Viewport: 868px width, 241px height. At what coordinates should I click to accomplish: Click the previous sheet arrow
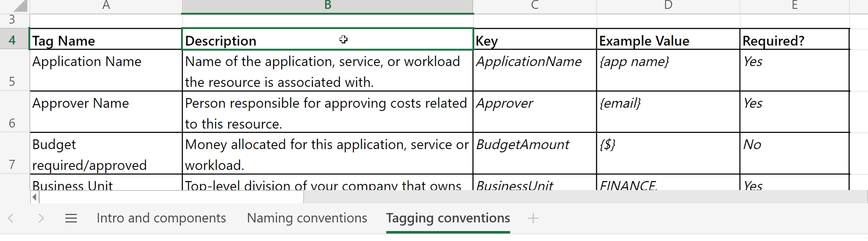(11, 218)
